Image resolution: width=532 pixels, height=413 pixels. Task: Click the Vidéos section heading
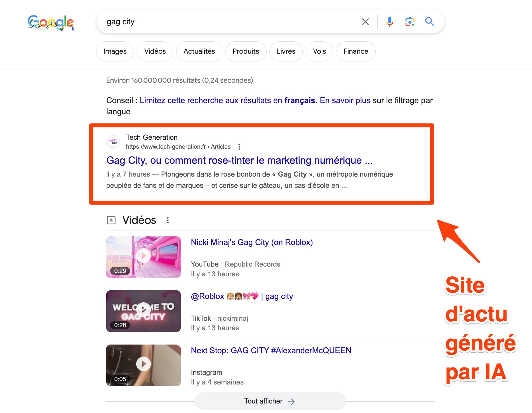coord(139,220)
